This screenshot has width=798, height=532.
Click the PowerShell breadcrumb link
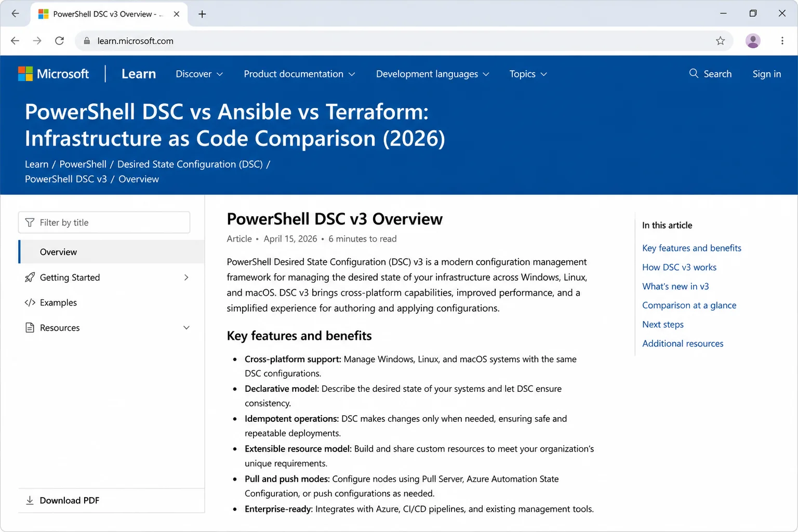tap(83, 164)
